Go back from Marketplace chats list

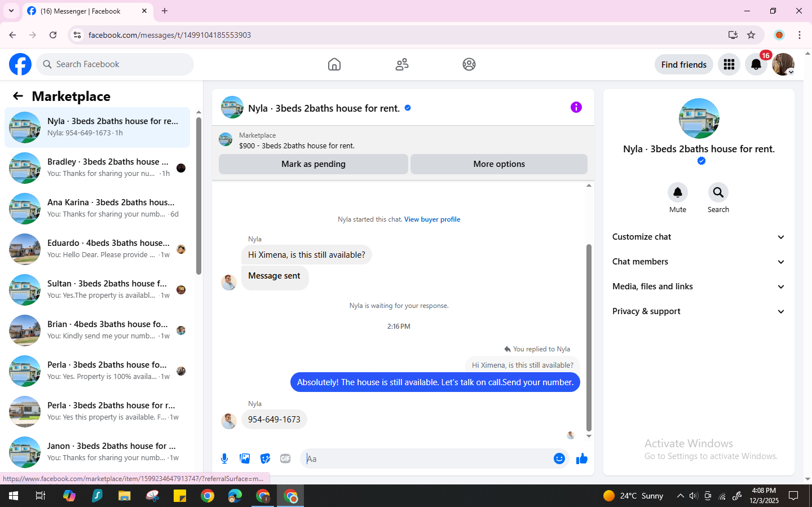point(18,96)
